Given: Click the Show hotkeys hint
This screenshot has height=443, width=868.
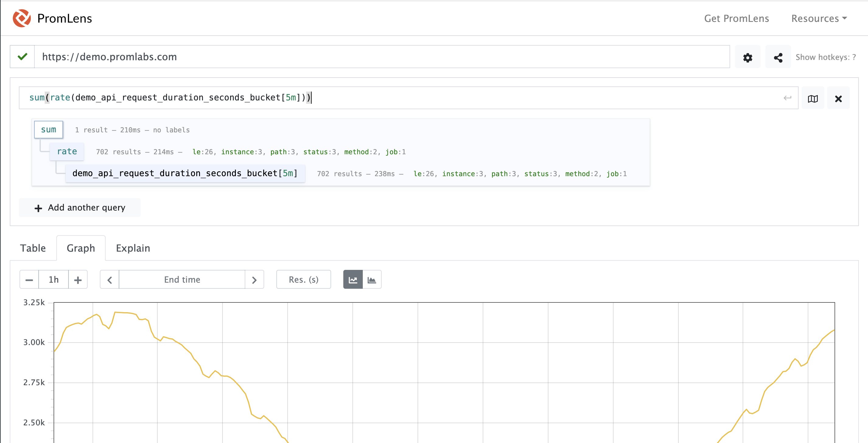Looking at the screenshot, I should point(825,57).
